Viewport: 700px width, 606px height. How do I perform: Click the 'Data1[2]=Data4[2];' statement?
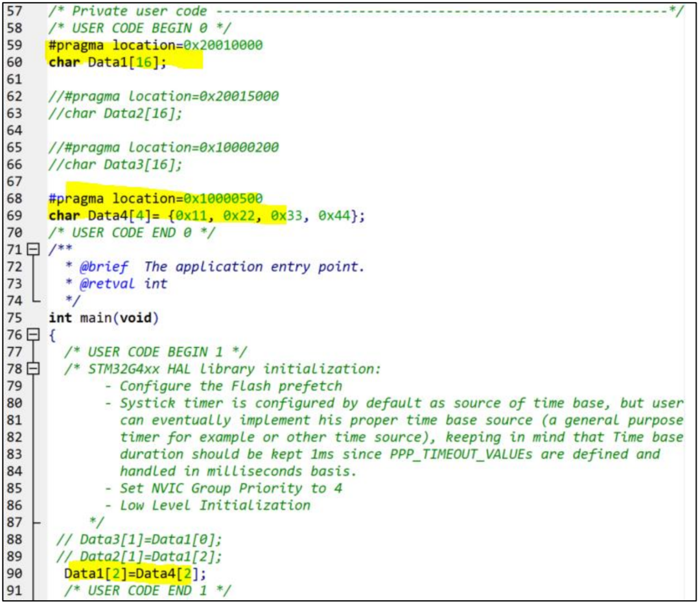135,574
